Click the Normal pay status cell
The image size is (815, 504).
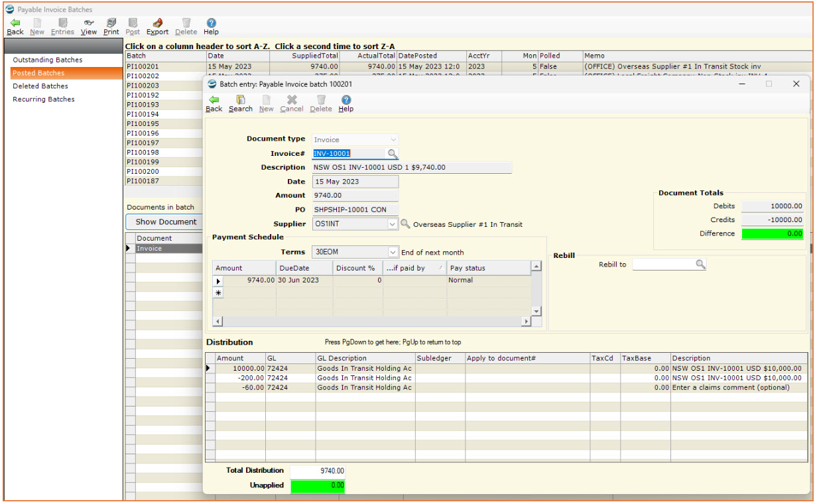[489, 281]
